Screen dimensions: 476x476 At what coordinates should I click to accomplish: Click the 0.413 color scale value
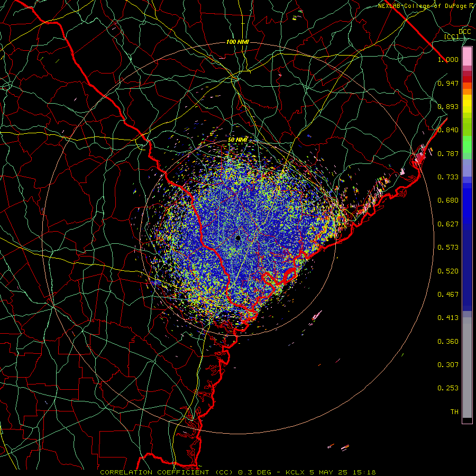tap(448, 318)
